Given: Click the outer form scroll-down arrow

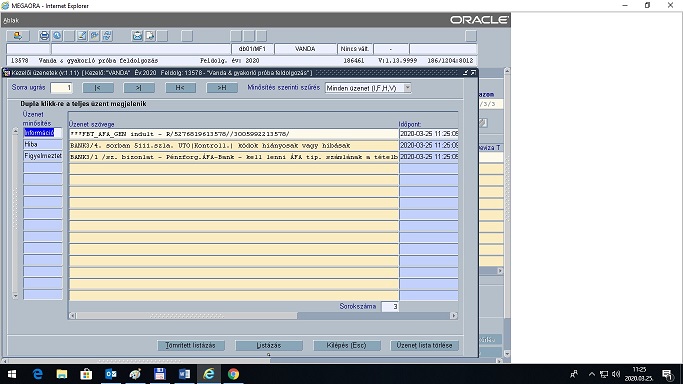Looking at the screenshot, I should click(507, 354).
